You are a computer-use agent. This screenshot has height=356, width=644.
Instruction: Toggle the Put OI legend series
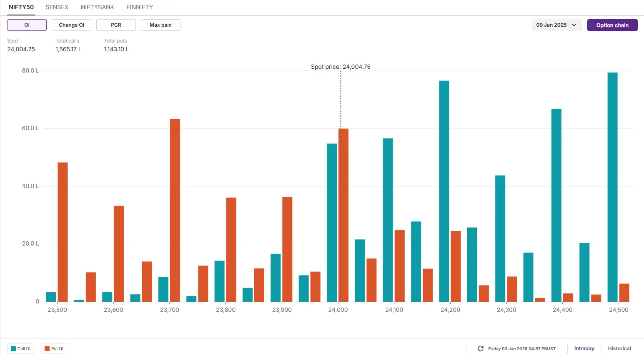click(54, 348)
